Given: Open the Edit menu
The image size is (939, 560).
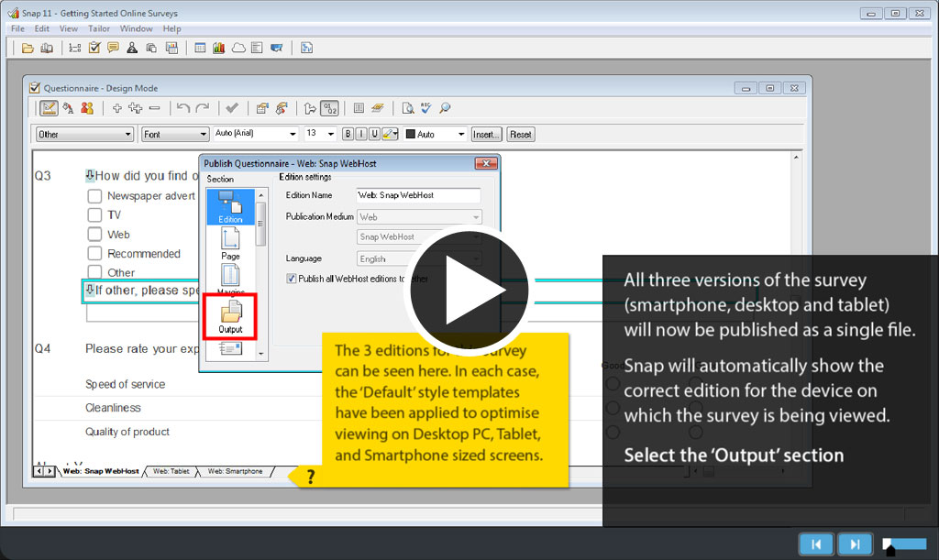Looking at the screenshot, I should (42, 28).
